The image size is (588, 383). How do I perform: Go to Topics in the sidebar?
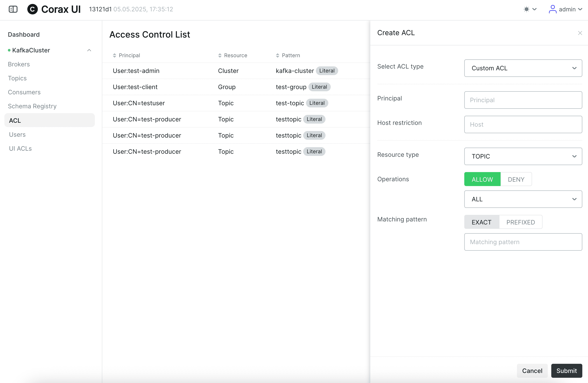(17, 78)
